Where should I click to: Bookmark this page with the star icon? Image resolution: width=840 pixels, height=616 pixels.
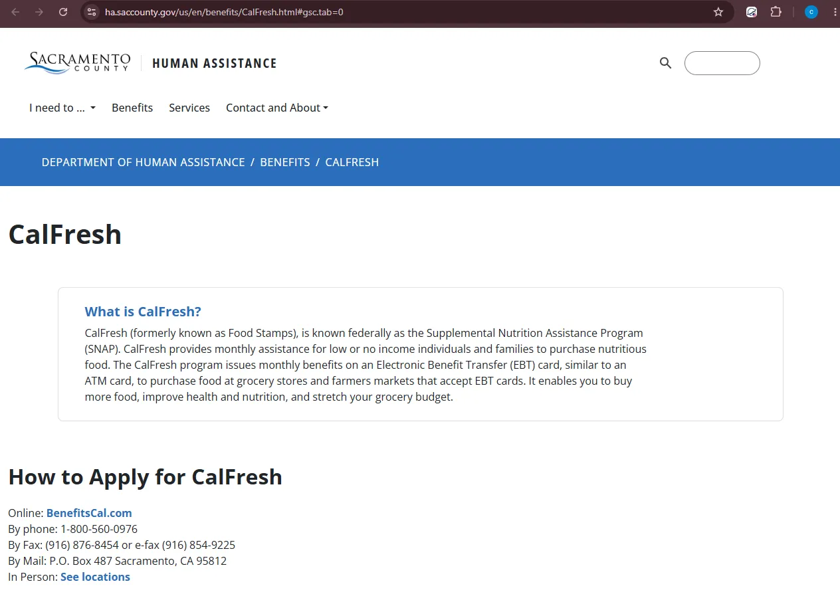pos(718,12)
